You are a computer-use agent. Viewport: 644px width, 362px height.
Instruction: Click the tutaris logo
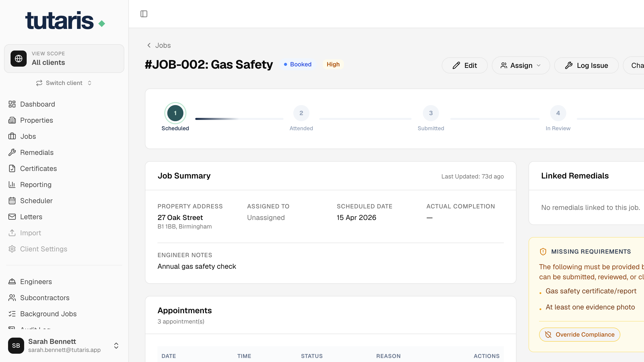pyautogui.click(x=65, y=20)
